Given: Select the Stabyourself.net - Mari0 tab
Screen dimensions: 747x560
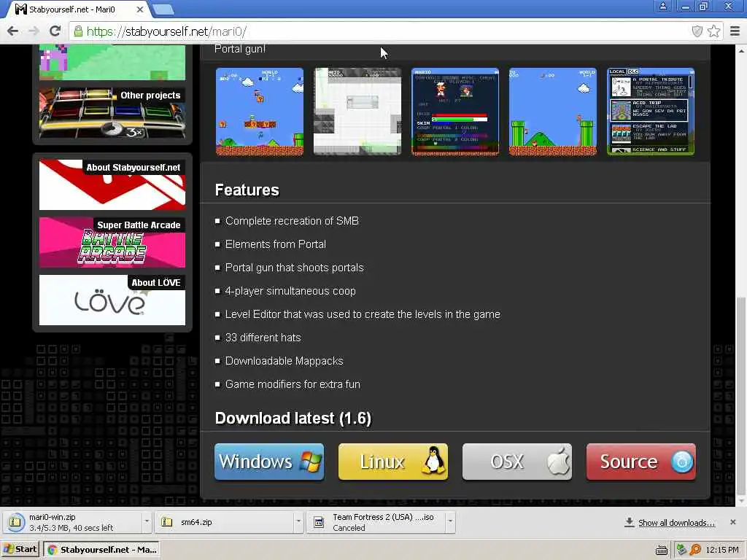Looking at the screenshot, I should (71, 9).
